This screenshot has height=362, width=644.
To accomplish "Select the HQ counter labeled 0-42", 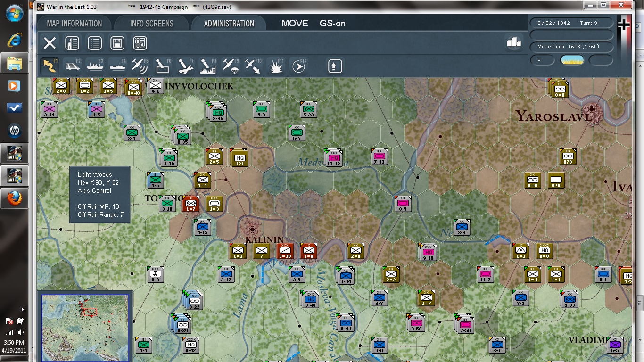I will 190,345.
